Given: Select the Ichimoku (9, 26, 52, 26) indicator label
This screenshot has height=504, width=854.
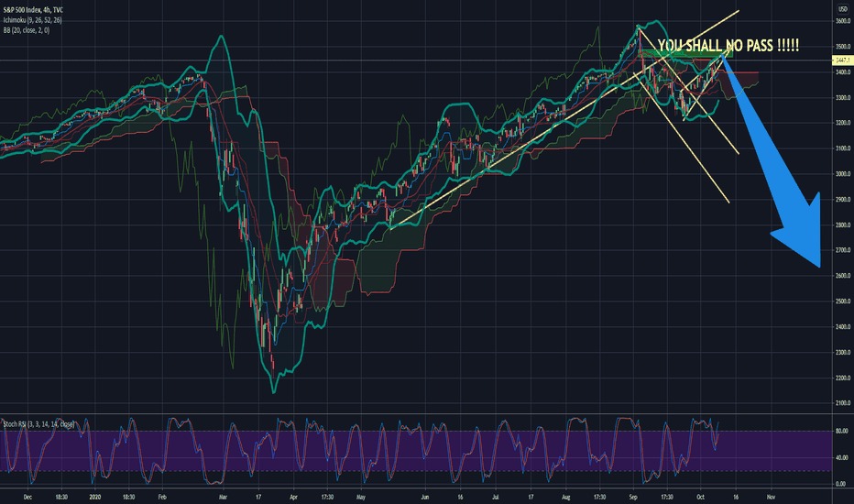Looking at the screenshot, I should tap(32, 20).
